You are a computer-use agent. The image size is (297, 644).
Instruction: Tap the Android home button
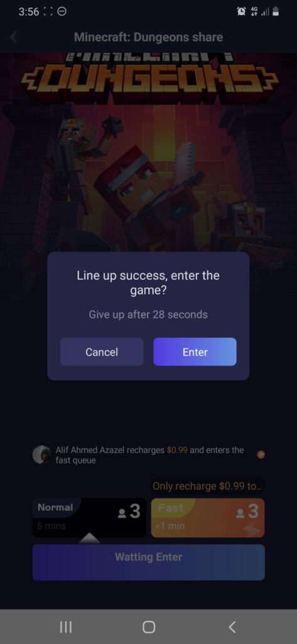(x=148, y=627)
